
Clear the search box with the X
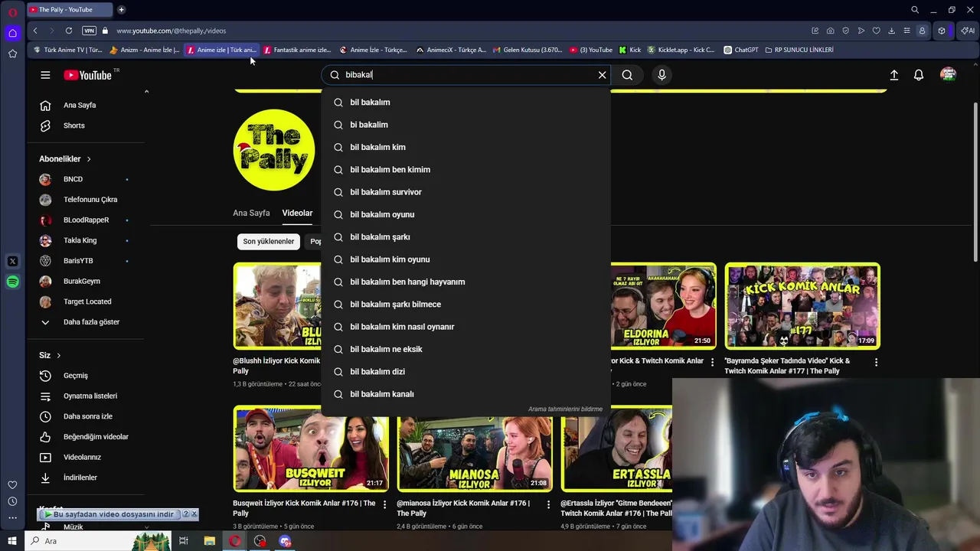tap(602, 75)
